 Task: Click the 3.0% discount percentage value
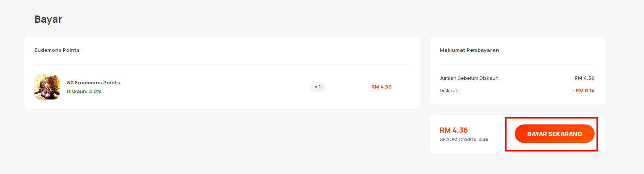tap(95, 92)
